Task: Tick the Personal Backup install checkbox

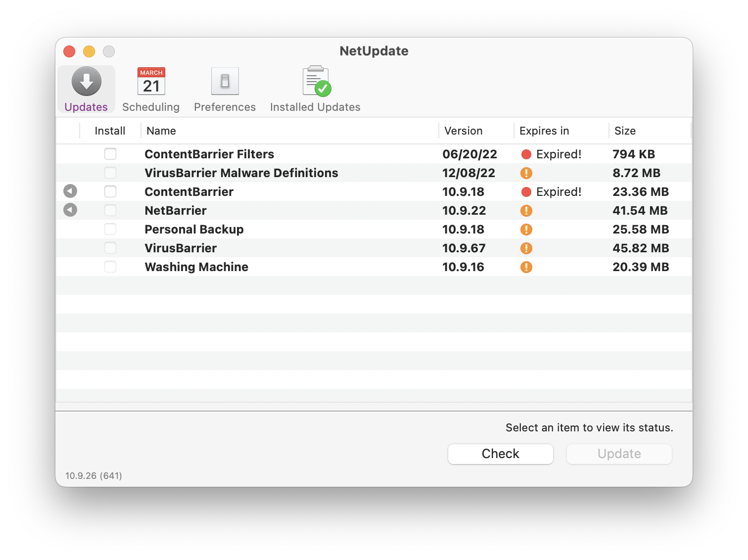Action: coord(110,229)
